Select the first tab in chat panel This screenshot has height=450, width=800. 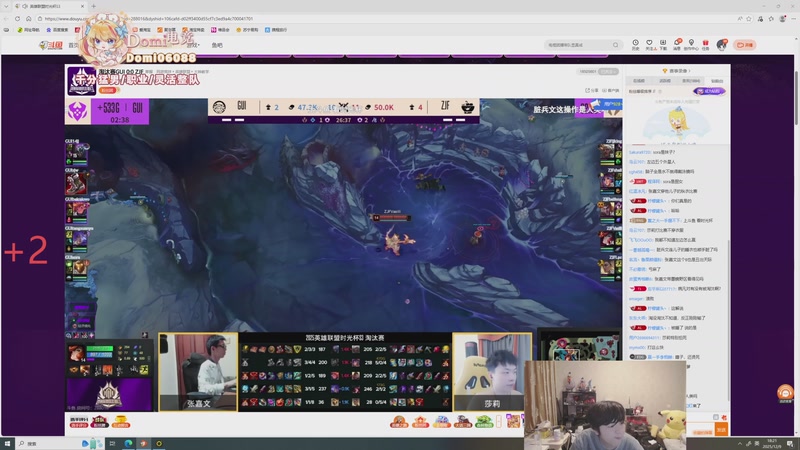click(x=638, y=81)
